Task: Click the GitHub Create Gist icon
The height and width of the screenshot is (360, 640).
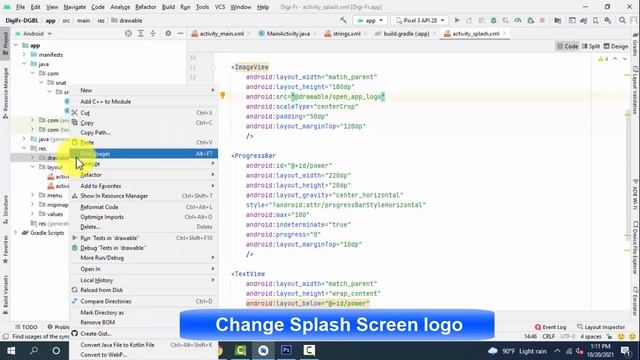Action: [74, 333]
